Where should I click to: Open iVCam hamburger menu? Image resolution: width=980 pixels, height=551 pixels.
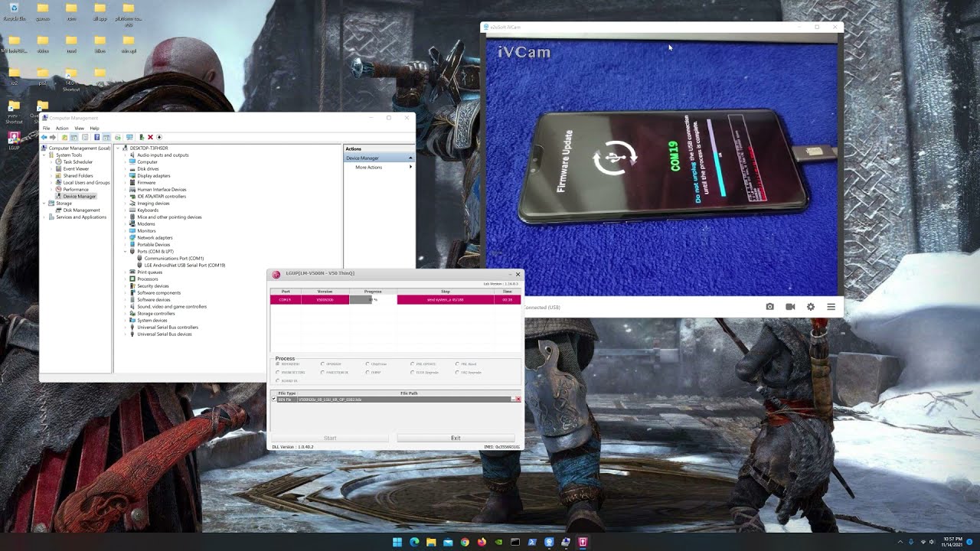click(831, 307)
